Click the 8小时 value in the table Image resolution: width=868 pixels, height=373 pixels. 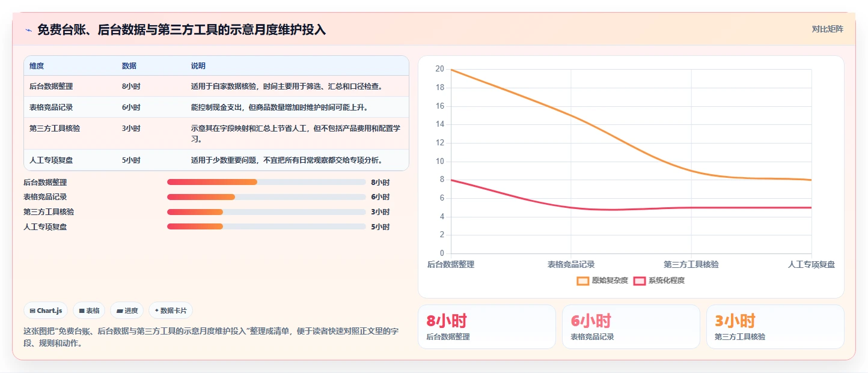tap(131, 86)
